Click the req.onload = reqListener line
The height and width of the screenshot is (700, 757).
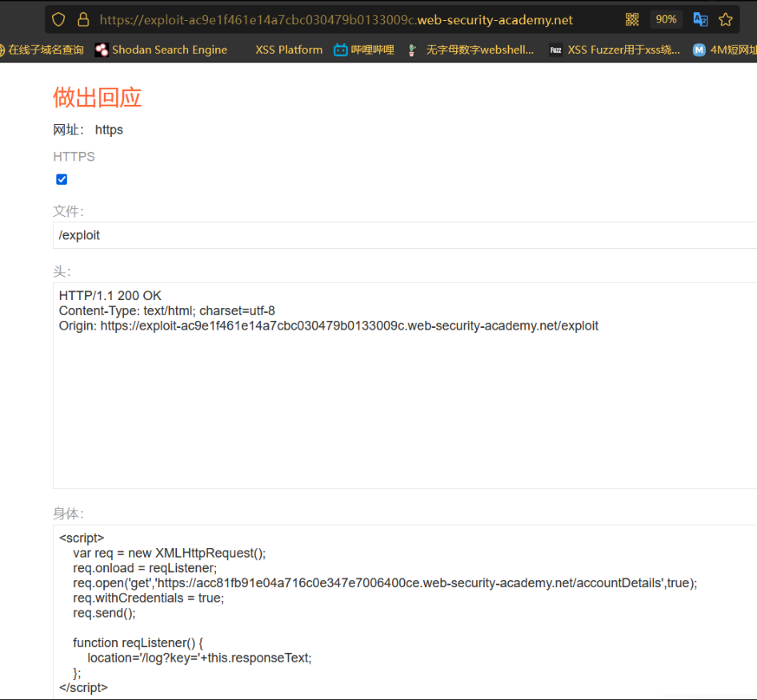click(145, 568)
